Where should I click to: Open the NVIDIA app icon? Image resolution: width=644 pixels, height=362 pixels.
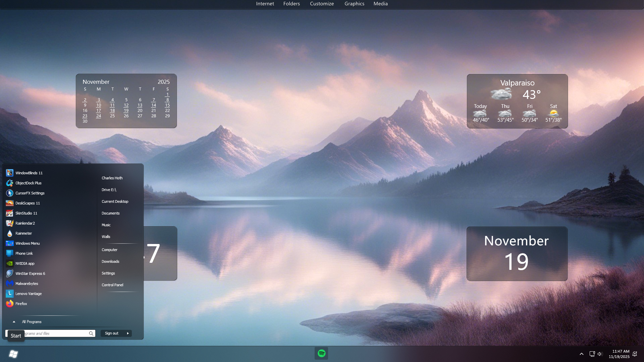[x=9, y=263]
